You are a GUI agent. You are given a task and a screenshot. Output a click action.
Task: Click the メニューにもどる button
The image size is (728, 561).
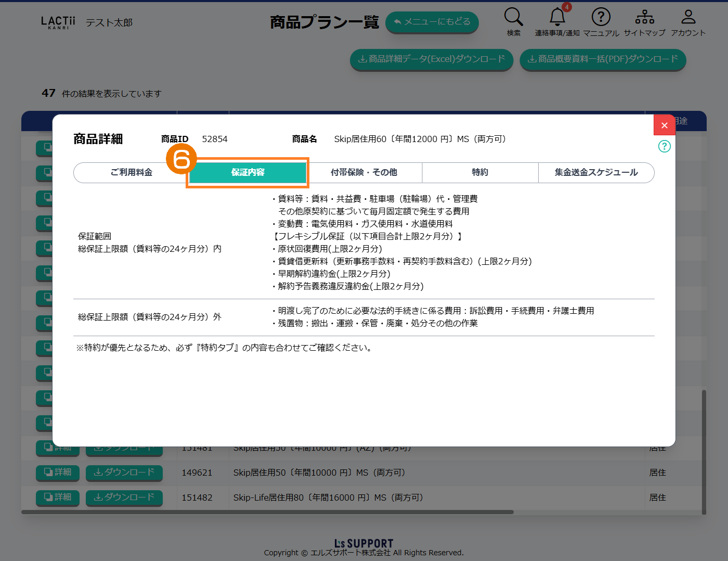[x=432, y=22]
